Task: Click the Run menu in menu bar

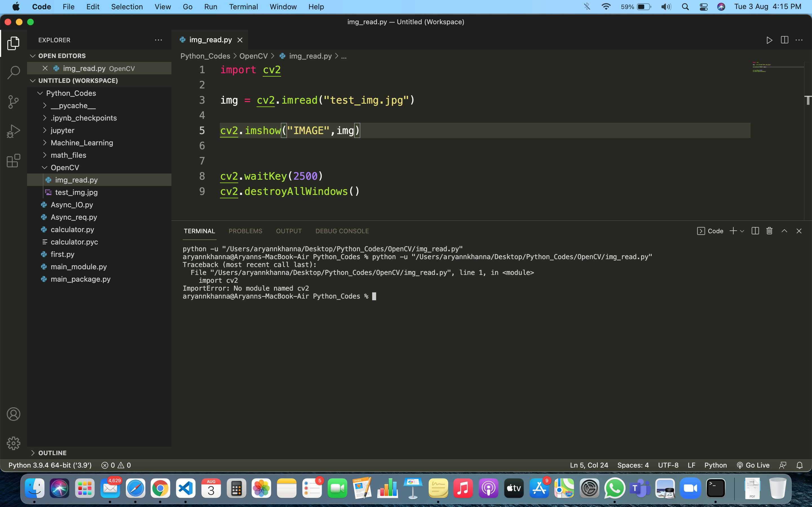Action: pos(210,6)
